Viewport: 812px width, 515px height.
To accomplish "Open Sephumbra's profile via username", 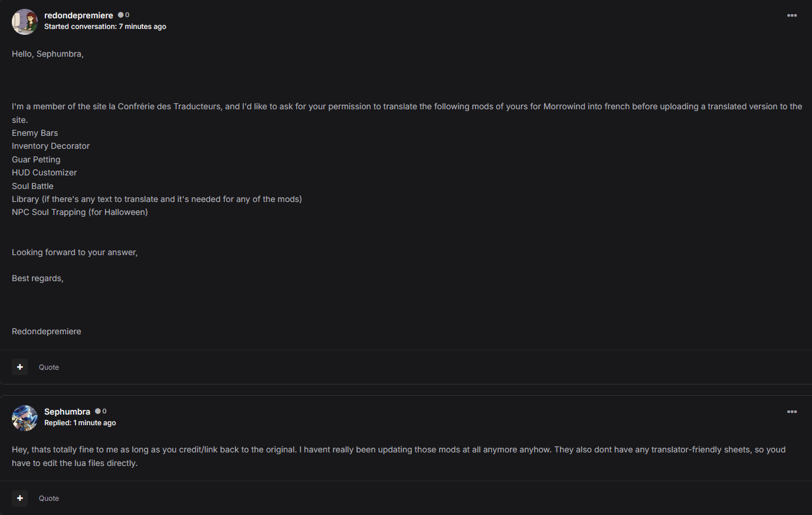I will click(x=67, y=412).
